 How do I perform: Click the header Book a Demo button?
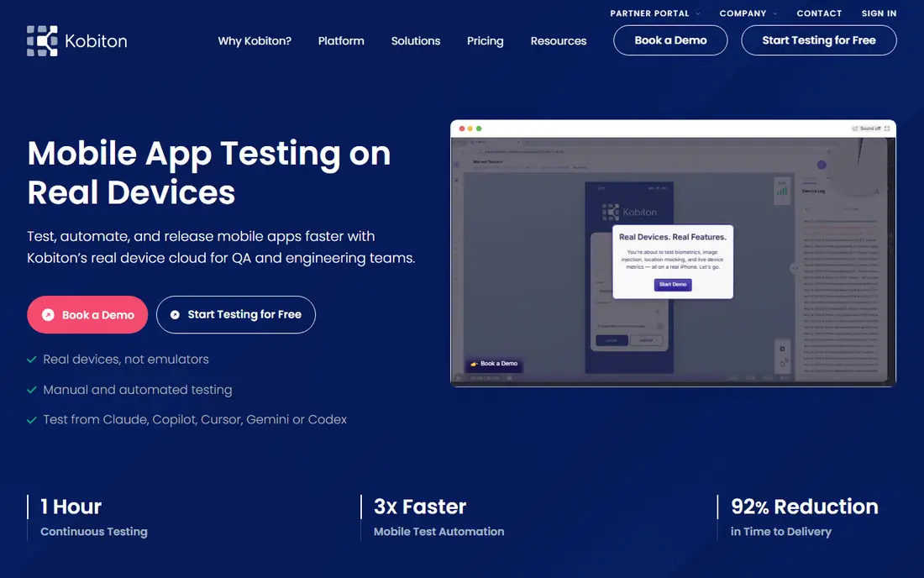[x=670, y=40]
